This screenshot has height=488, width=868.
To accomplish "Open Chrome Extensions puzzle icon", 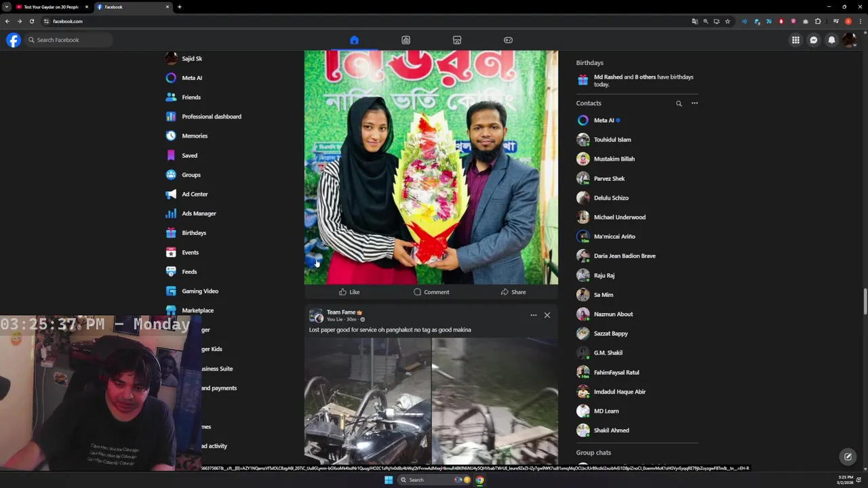I will click(818, 21).
